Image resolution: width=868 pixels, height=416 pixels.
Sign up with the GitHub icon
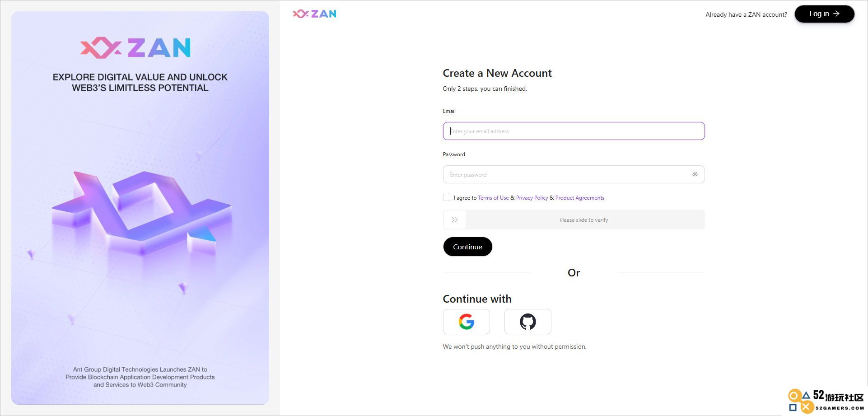coord(527,322)
